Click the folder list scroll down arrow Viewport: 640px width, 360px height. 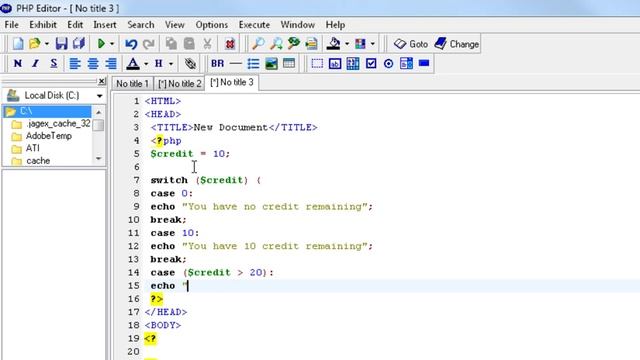98,159
